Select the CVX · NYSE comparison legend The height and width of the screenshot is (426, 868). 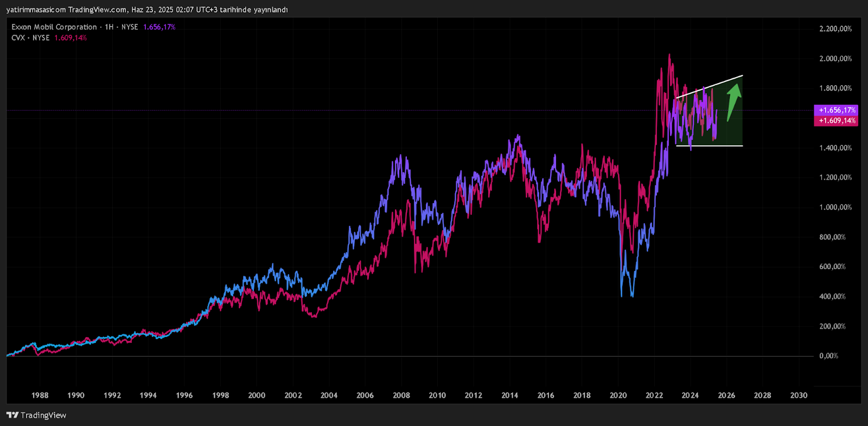[30, 37]
